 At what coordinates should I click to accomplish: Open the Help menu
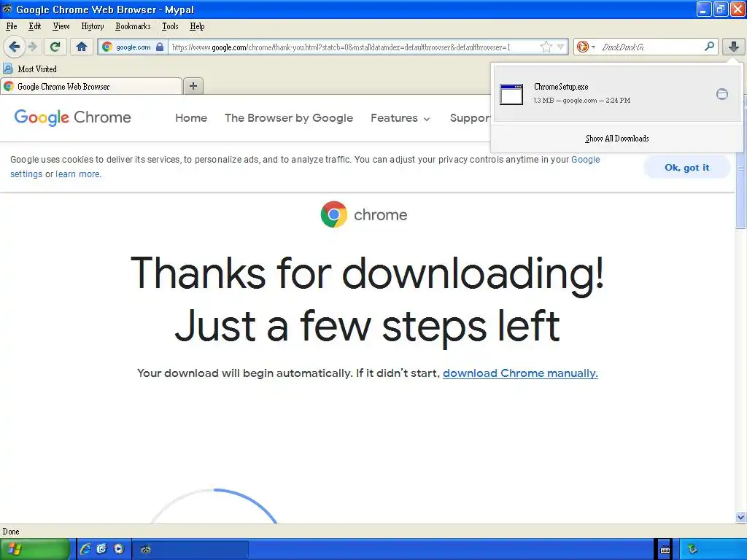click(x=197, y=26)
